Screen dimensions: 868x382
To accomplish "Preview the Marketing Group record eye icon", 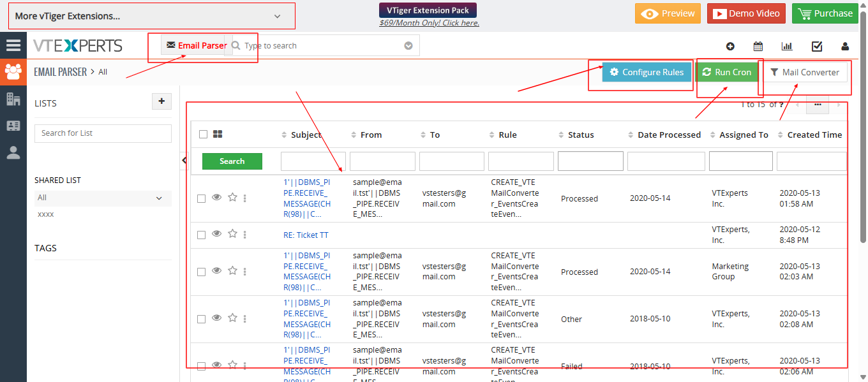I will click(216, 271).
